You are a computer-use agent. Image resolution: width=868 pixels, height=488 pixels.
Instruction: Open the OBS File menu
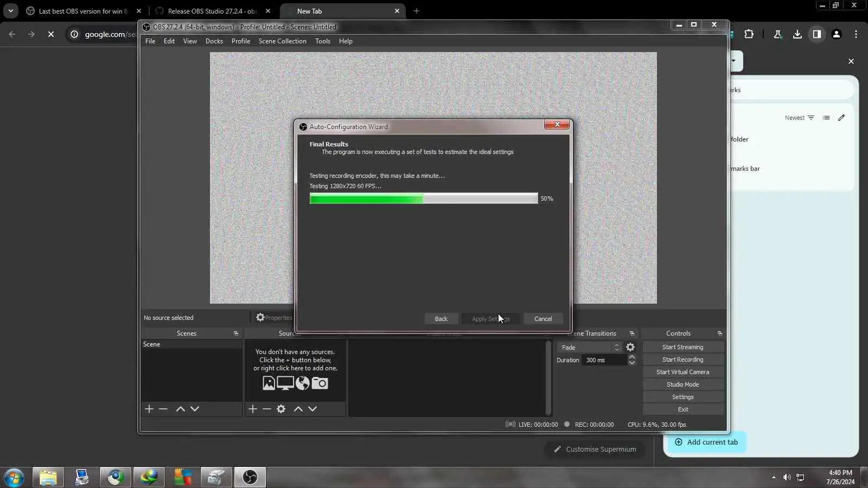[x=150, y=41]
